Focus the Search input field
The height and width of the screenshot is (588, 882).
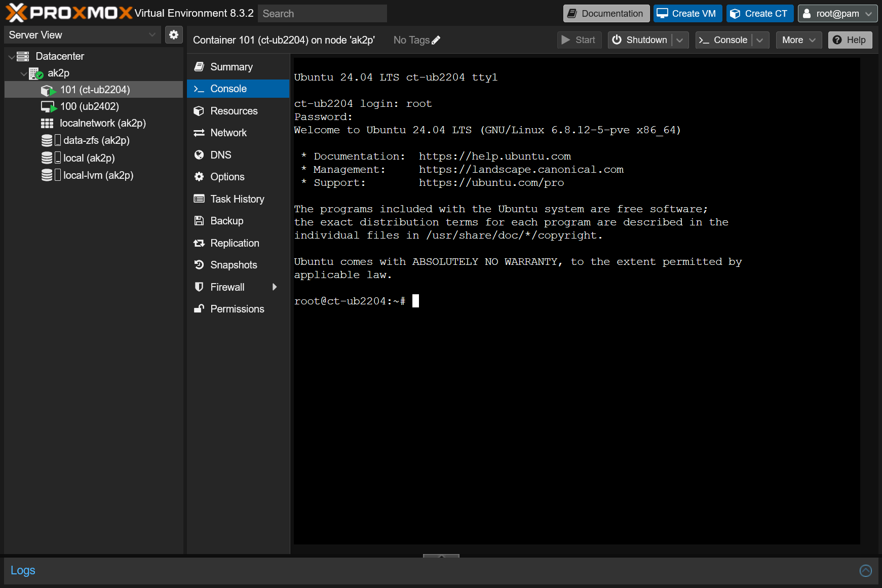322,14
